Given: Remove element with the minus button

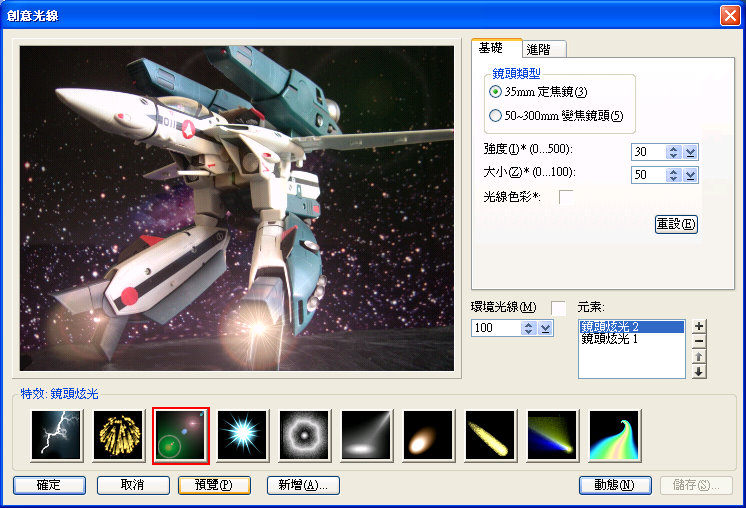Looking at the screenshot, I should (x=698, y=341).
